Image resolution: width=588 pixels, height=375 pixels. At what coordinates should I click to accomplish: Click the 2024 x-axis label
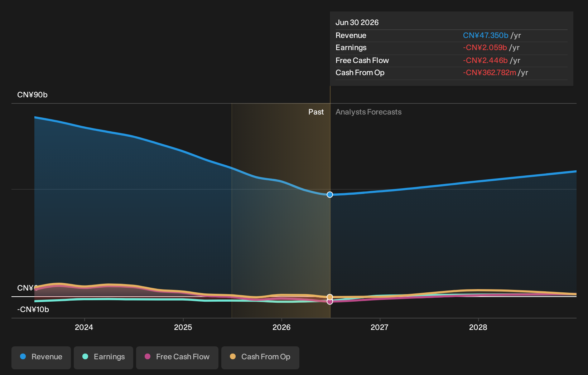point(84,327)
